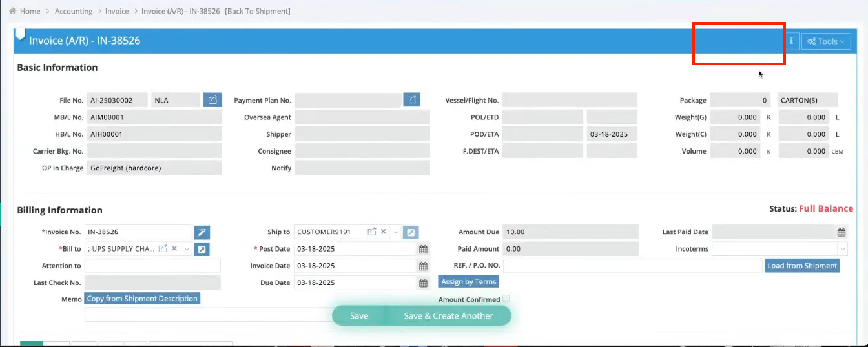868x347 pixels.
Task: Open the Ship to customer's external link icon
Action: [372, 232]
